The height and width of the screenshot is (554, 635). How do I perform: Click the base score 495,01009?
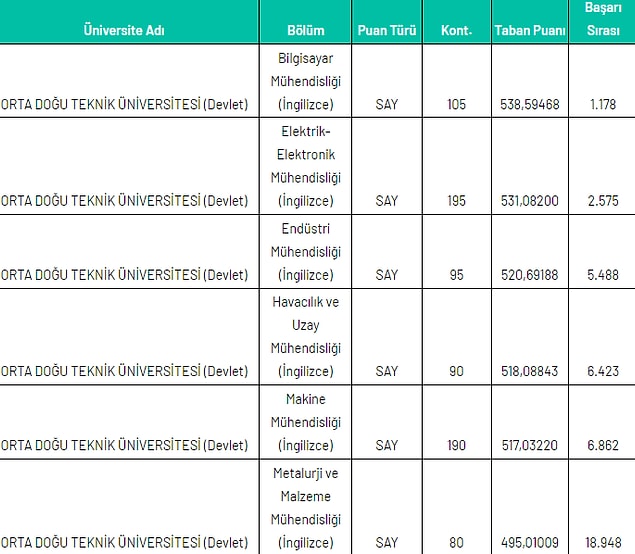530,542
